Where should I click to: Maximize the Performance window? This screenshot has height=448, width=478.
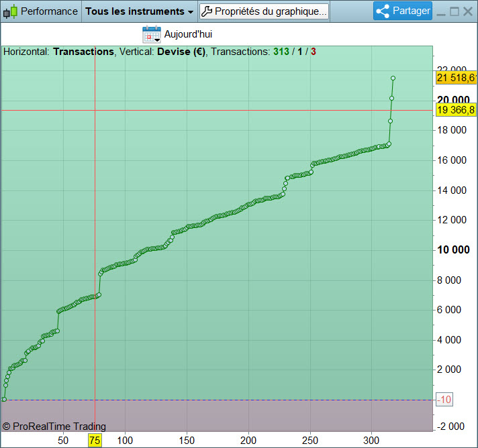point(455,11)
